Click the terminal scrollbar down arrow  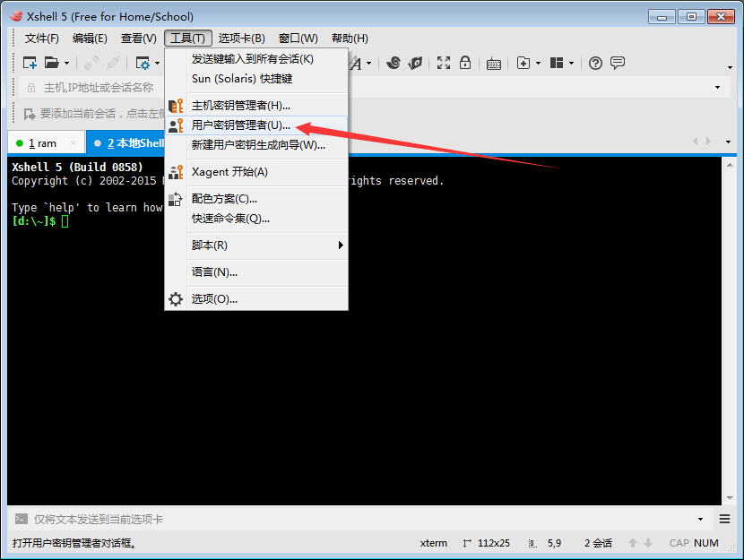coord(730,498)
